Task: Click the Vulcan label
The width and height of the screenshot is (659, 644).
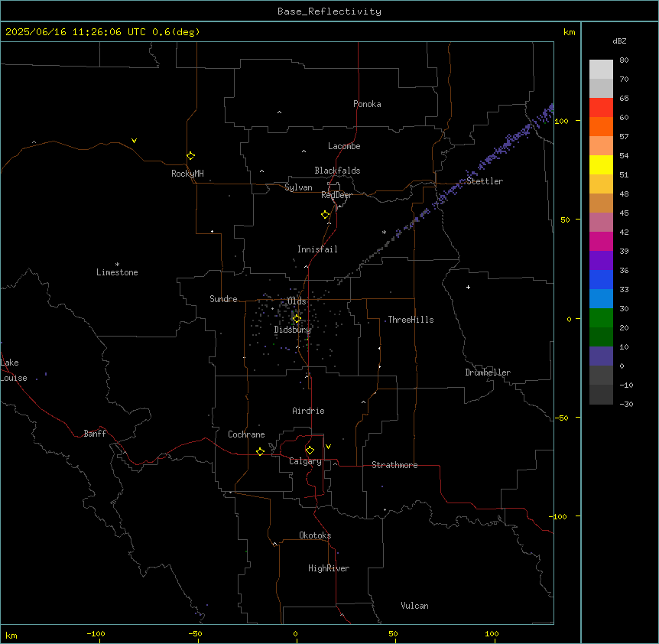Action: point(414,606)
